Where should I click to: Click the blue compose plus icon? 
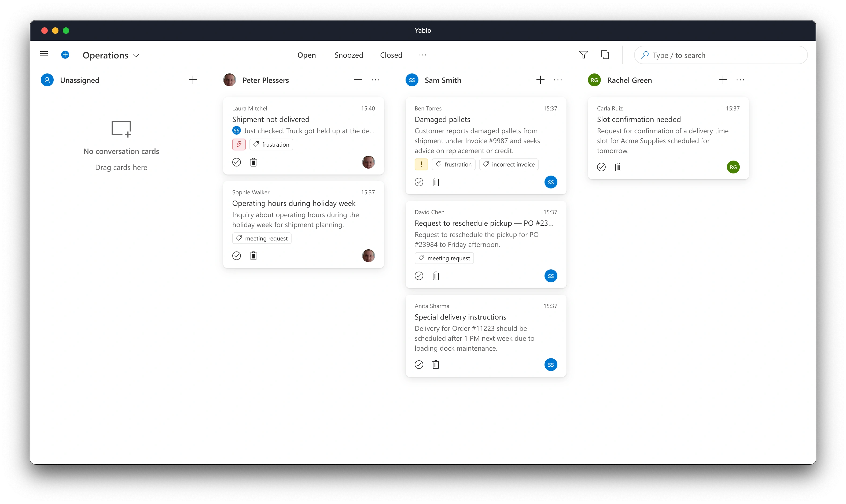[x=65, y=55]
